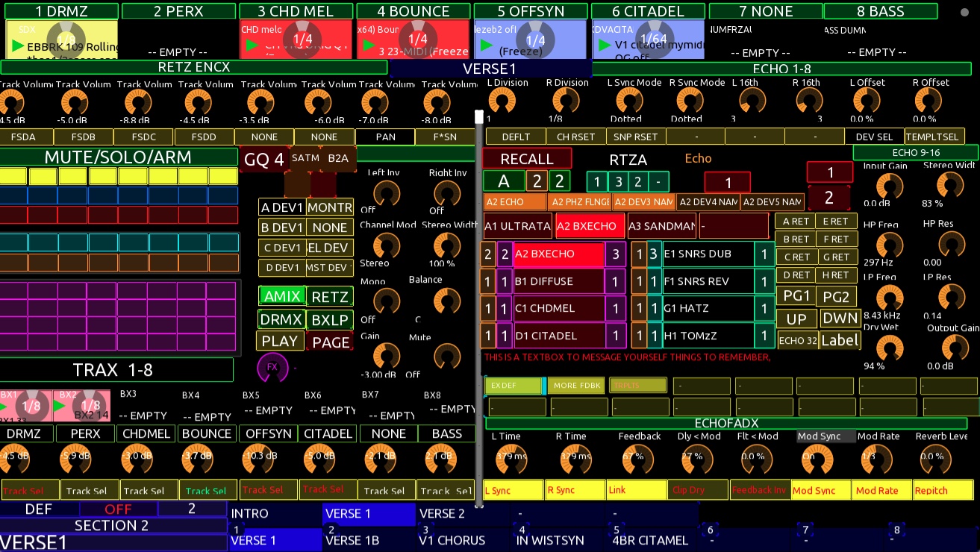
Task: Select the A2 BXECHO device slot in top row
Action: point(585,226)
